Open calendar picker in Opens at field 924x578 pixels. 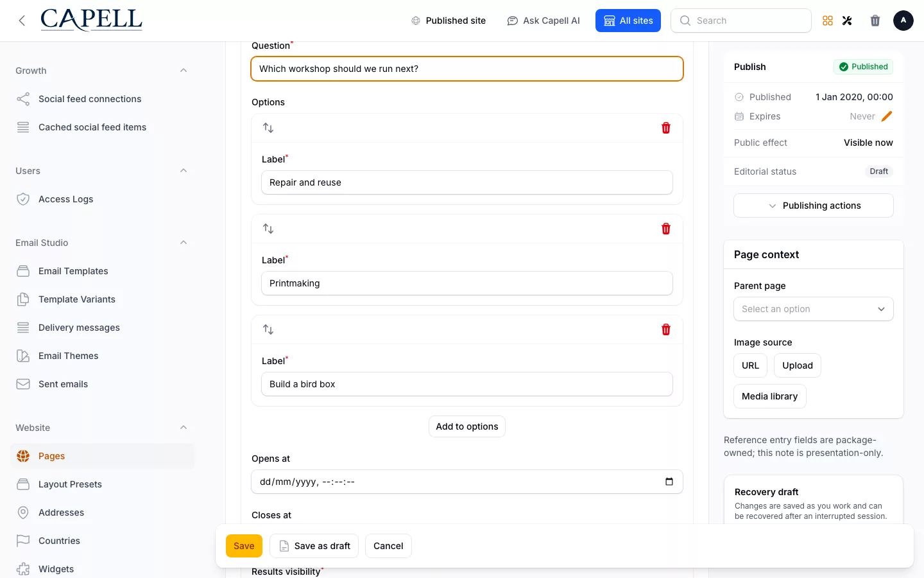tap(669, 482)
